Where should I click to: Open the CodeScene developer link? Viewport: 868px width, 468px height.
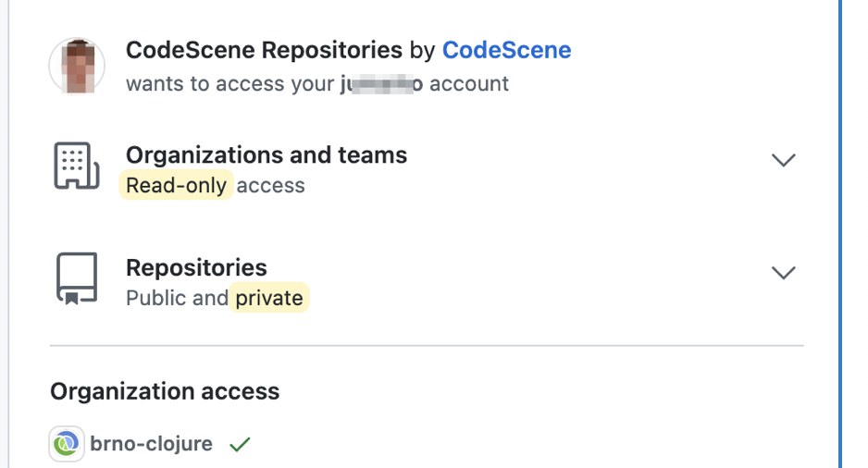click(x=506, y=50)
